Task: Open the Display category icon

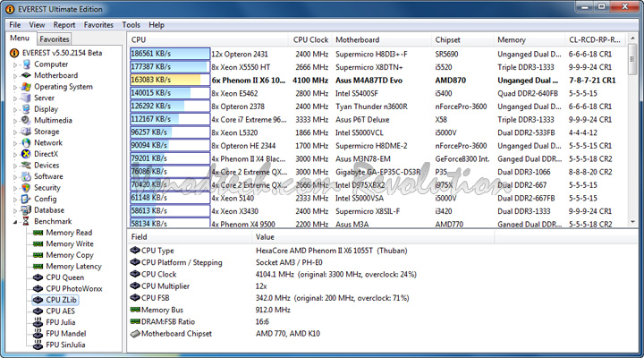Action: click(x=26, y=109)
